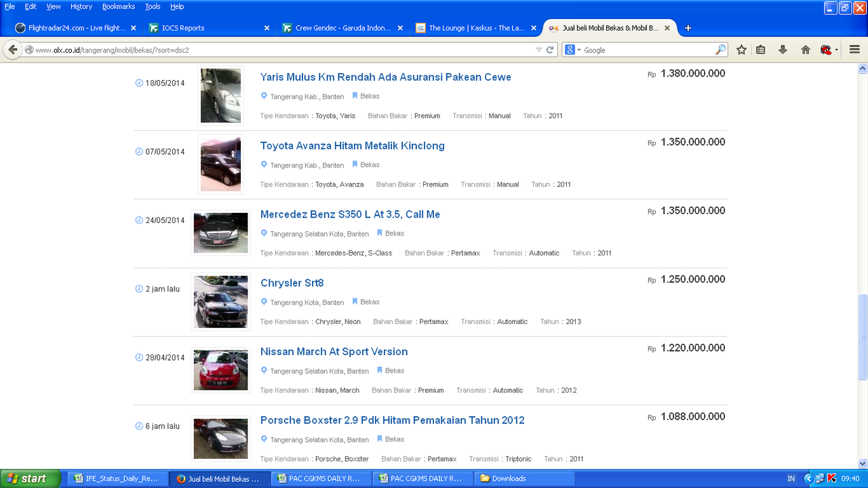Click the Google search input field
Viewport: 868px width, 488px height.
click(648, 49)
